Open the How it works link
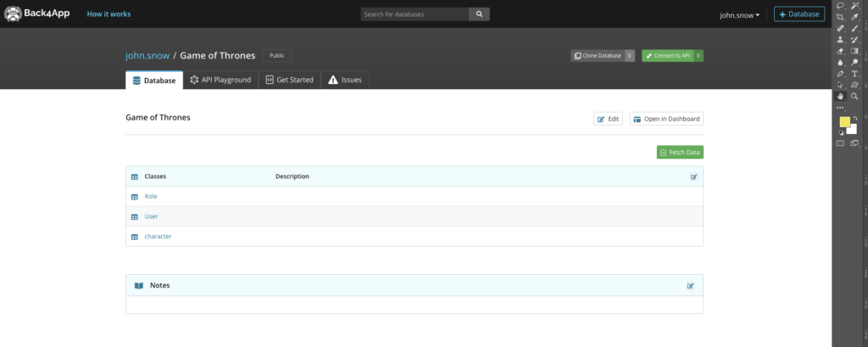Screen dimensions: 868x347 coord(109,14)
